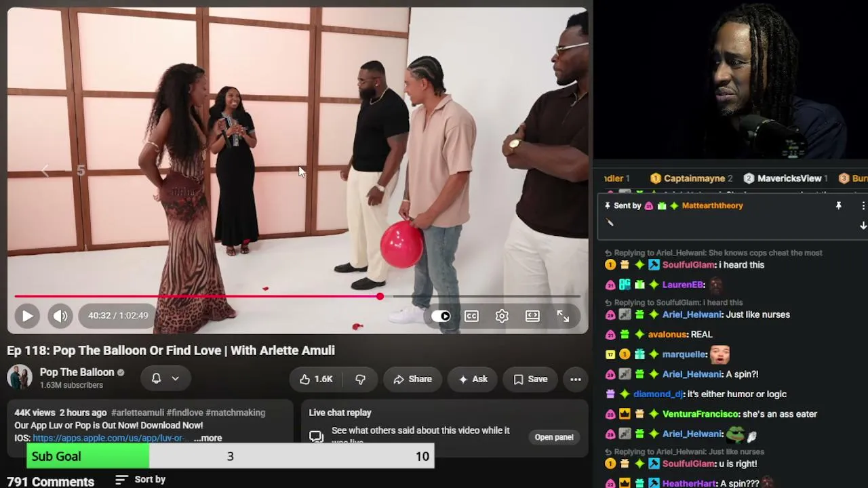Open the Pop The Balloon channel name link
Image resolution: width=868 pixels, height=488 pixels.
pyautogui.click(x=77, y=372)
